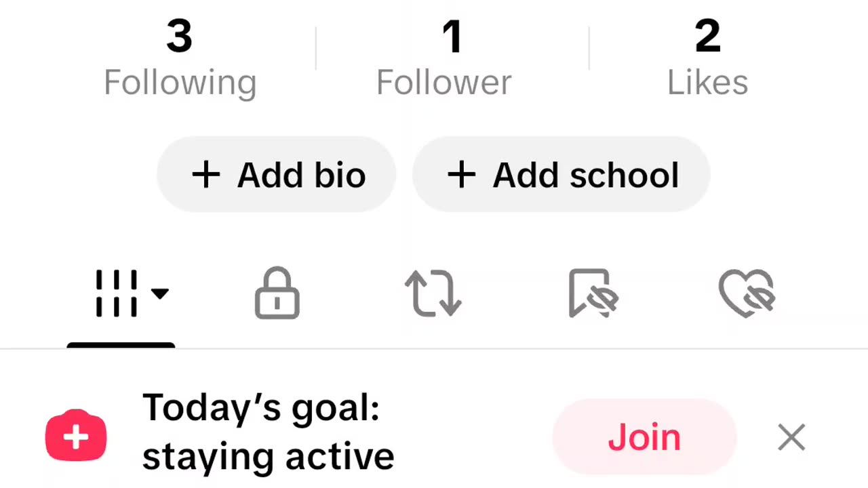Click the Add school button

pos(561,175)
